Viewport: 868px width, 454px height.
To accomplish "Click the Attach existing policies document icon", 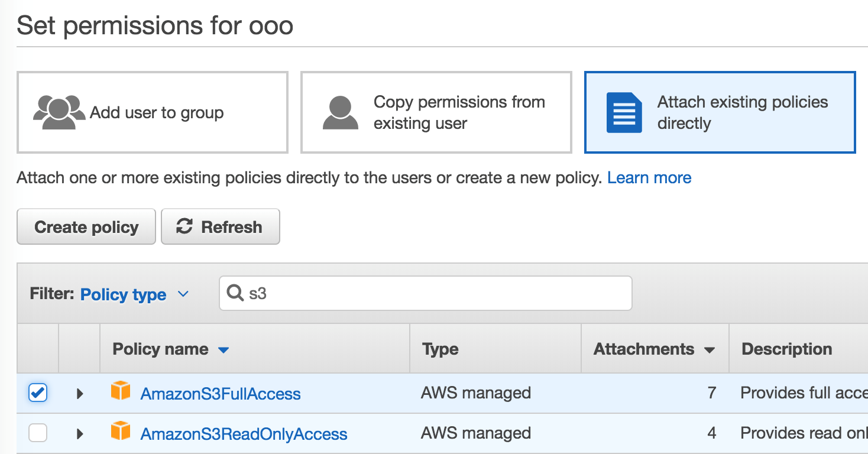I will (x=624, y=112).
